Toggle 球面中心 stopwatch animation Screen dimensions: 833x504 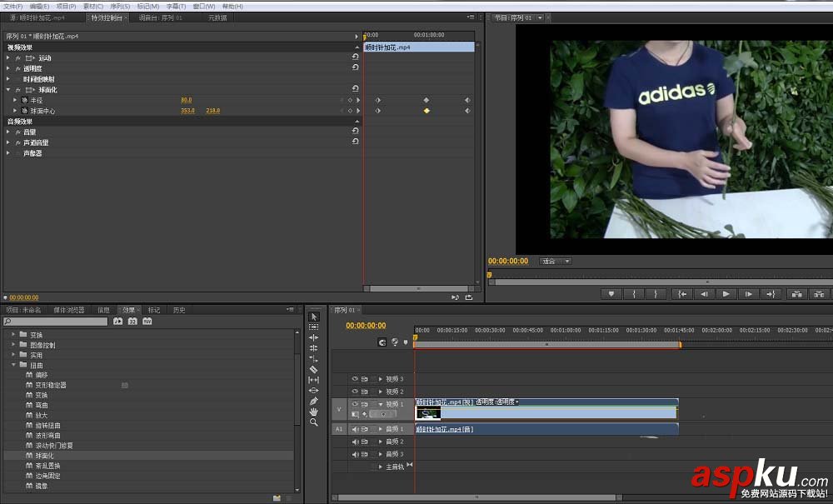[x=25, y=111]
